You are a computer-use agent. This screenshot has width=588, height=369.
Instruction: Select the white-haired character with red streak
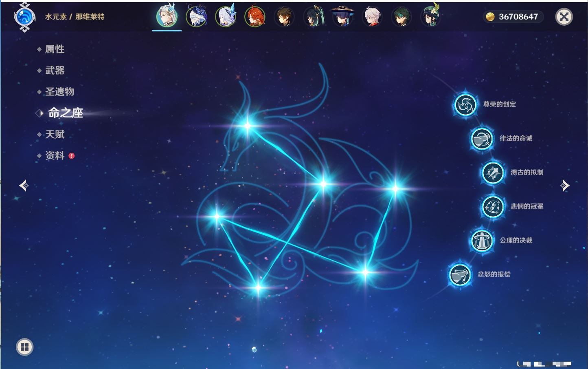click(372, 17)
